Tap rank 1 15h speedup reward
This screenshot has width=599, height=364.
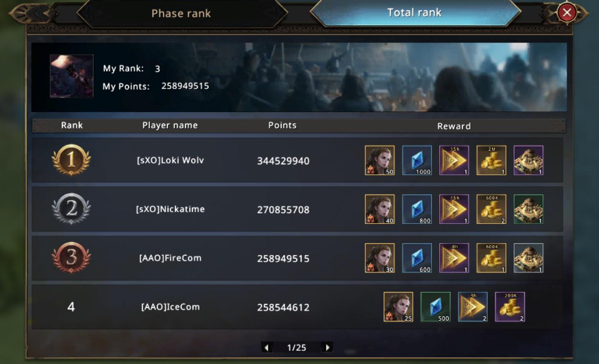[454, 160]
